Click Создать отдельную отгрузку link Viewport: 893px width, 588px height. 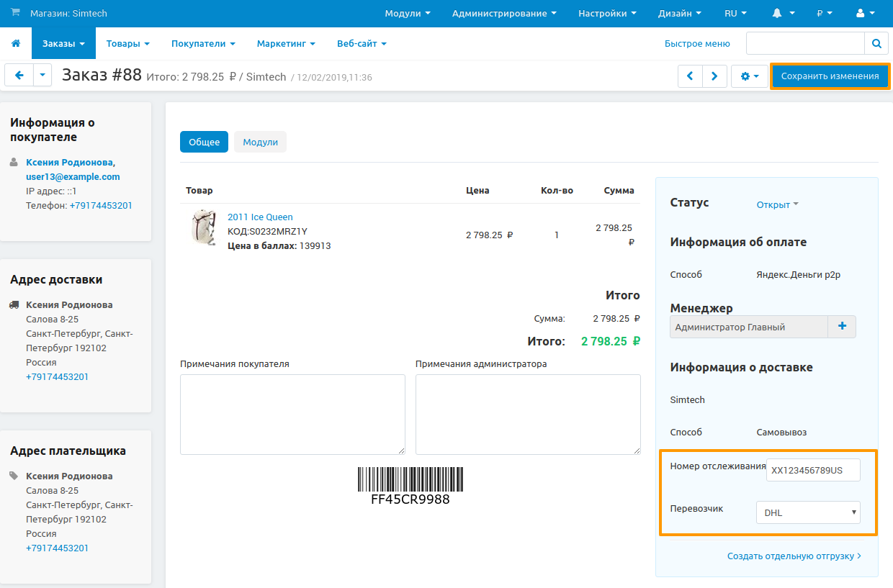[x=794, y=556]
